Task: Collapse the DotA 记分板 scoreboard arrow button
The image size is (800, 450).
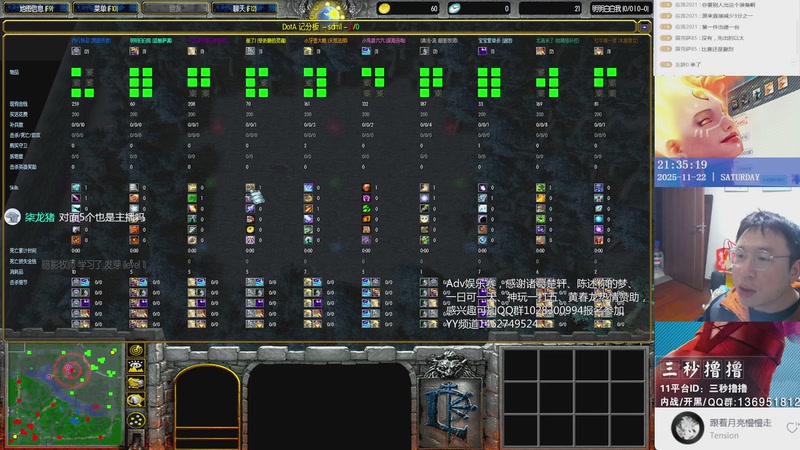Action: click(644, 27)
